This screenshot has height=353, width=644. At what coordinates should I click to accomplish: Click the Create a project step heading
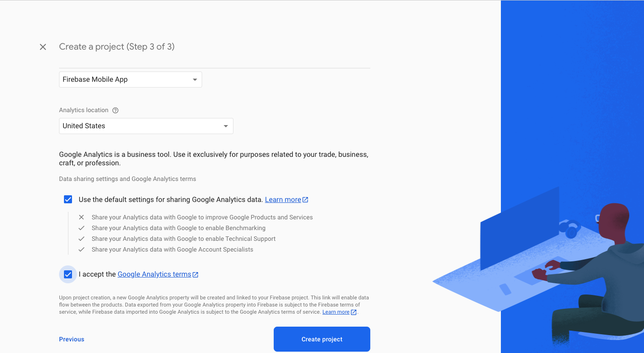117,47
